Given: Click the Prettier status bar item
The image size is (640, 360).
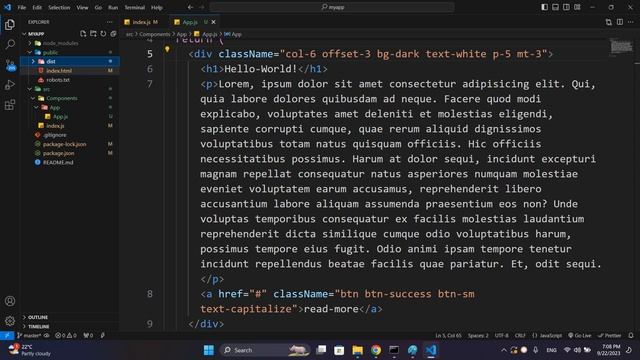Looking at the screenshot, I should (x=609, y=336).
